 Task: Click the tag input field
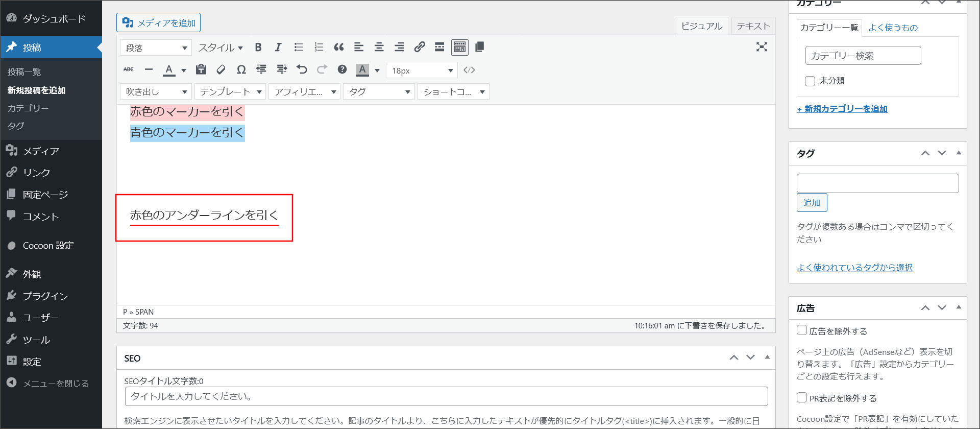click(x=877, y=183)
